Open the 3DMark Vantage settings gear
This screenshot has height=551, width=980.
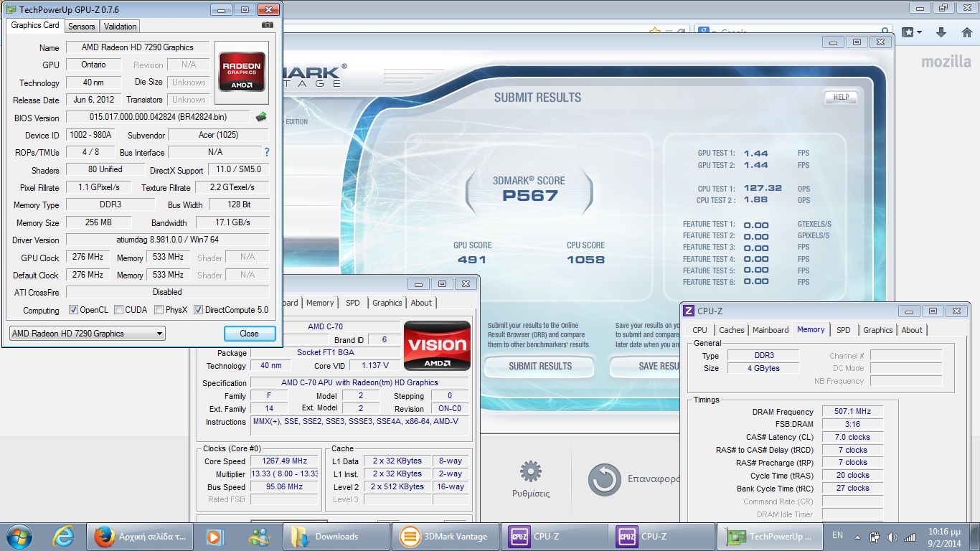[531, 471]
